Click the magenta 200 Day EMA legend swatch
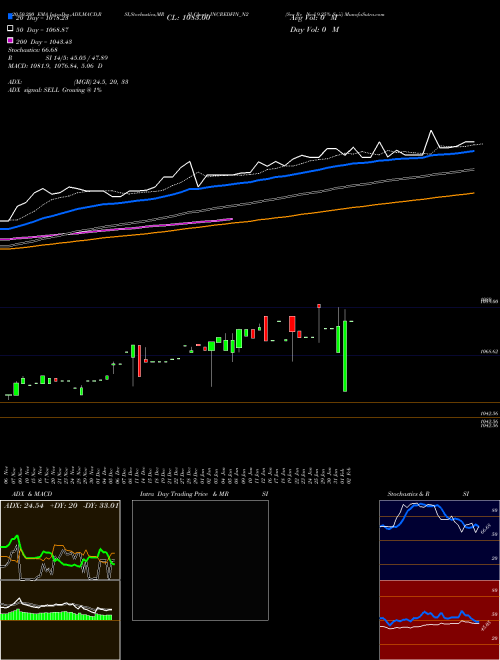Viewport: 500px width, 660px height. (10, 41)
